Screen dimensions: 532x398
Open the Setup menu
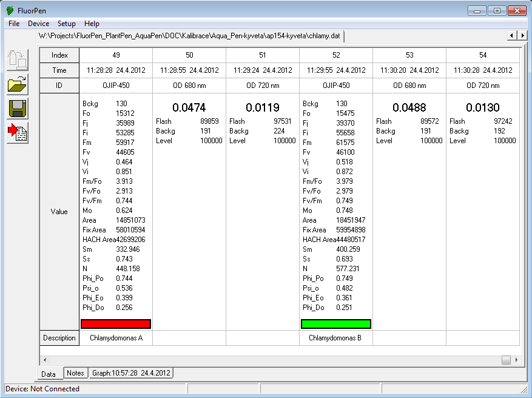[x=66, y=24]
